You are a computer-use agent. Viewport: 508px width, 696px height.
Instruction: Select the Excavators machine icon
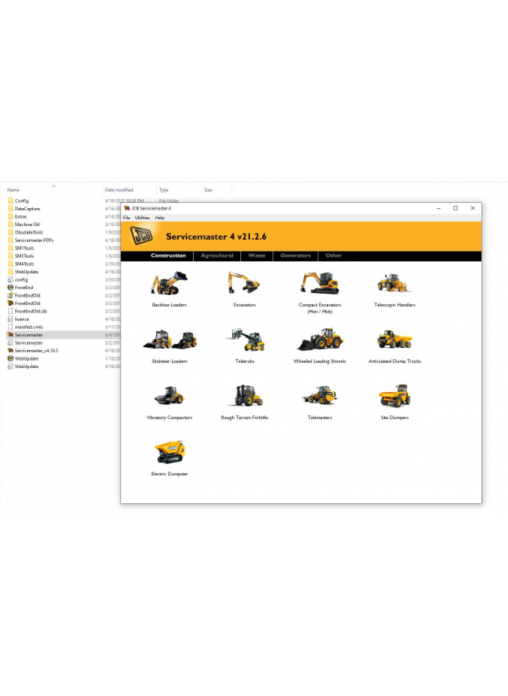pyautogui.click(x=244, y=283)
